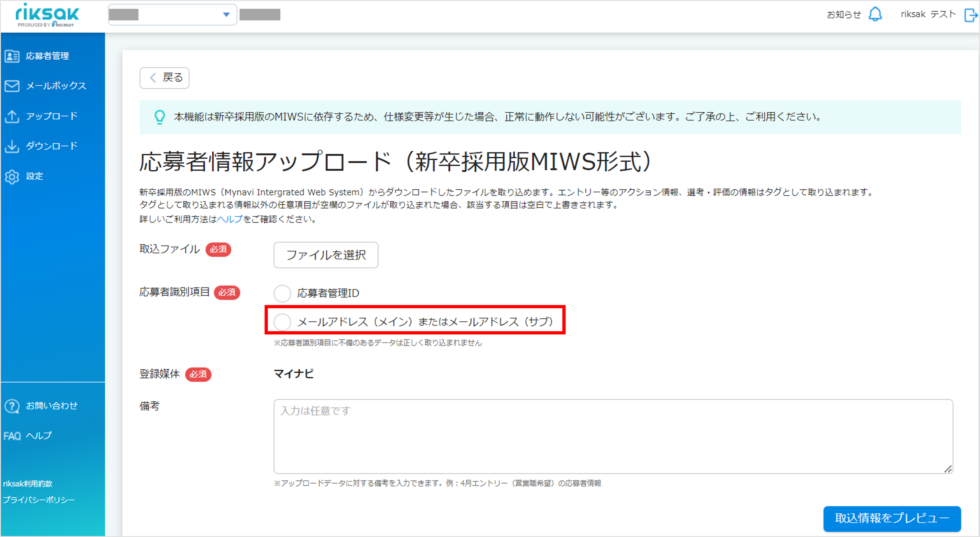Open the メールボックス envelope icon
The width and height of the screenshot is (980, 537).
point(12,86)
